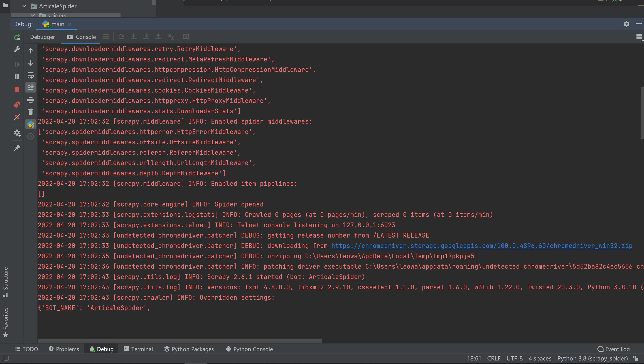Screen dimensions: 644x364
Task: Collapse the ArticaleSpider folder
Action: click(24, 6)
